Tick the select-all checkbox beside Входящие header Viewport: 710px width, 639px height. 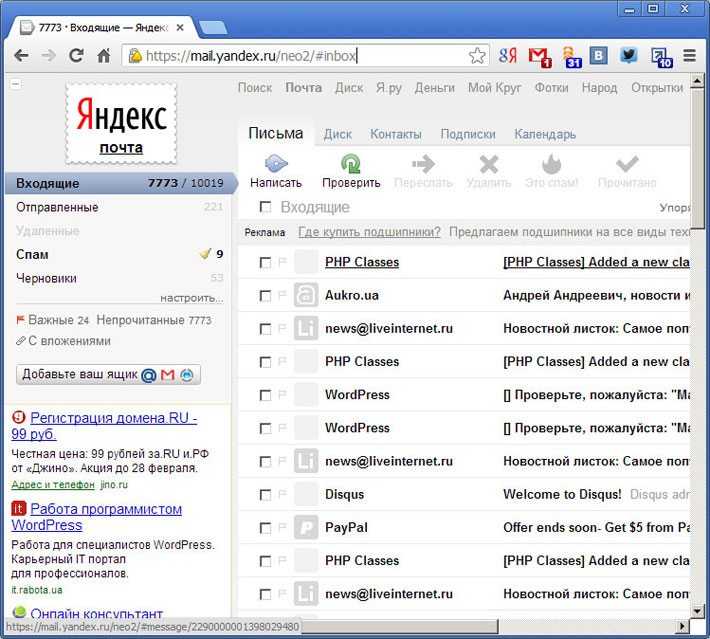(x=265, y=207)
